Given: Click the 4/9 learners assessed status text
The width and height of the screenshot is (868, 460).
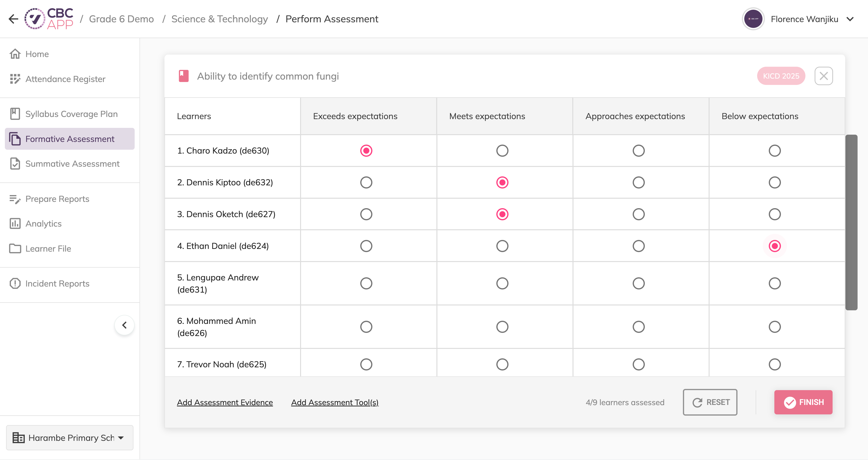Looking at the screenshot, I should click(625, 402).
